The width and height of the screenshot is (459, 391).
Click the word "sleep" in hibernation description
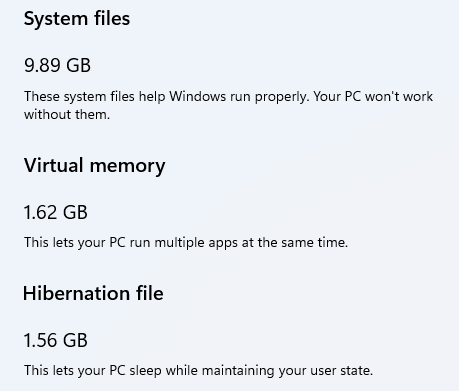[145, 371]
